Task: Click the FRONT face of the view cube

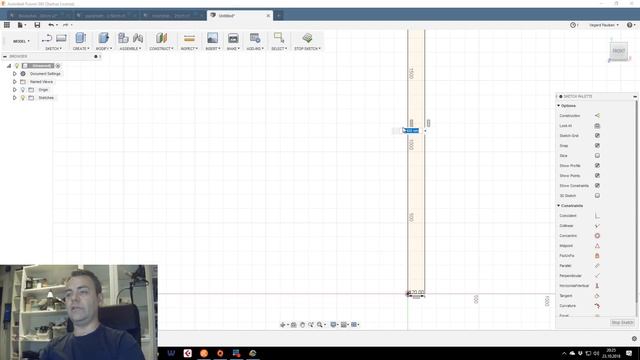Action: [618, 51]
